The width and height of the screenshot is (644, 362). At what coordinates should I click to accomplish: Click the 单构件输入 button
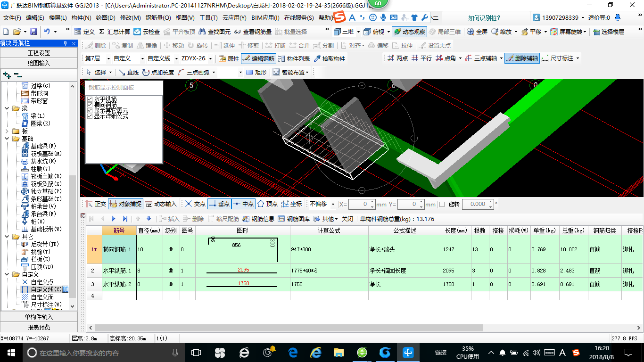coord(39,317)
